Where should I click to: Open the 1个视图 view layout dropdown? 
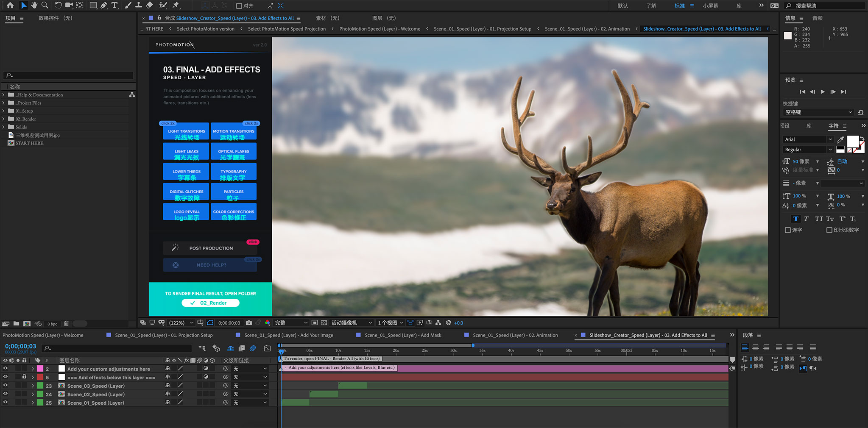[x=390, y=323]
